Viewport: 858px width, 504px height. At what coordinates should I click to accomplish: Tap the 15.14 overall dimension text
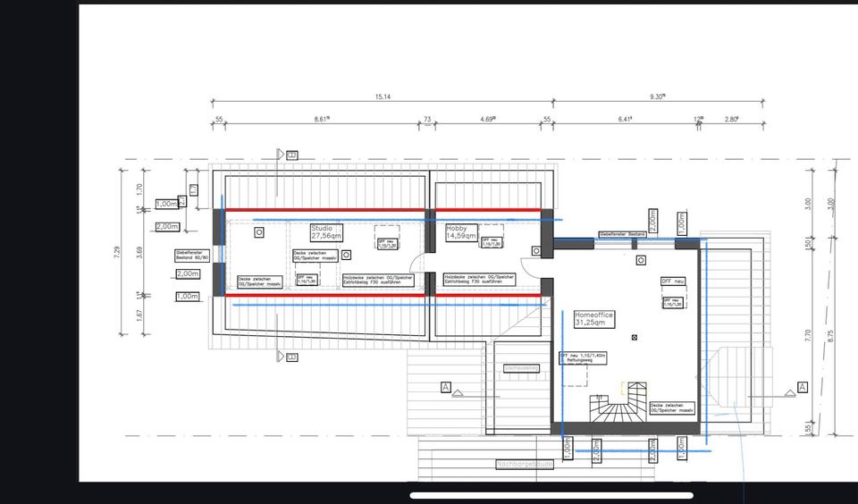(383, 97)
